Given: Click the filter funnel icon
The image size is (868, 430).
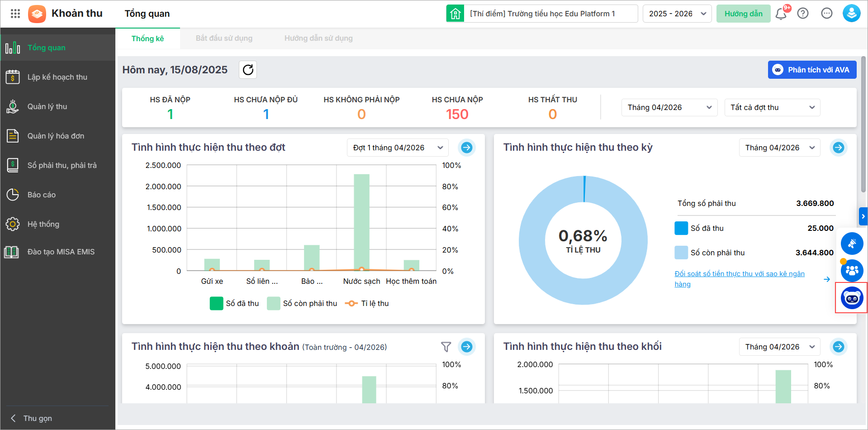Looking at the screenshot, I should coord(446,347).
